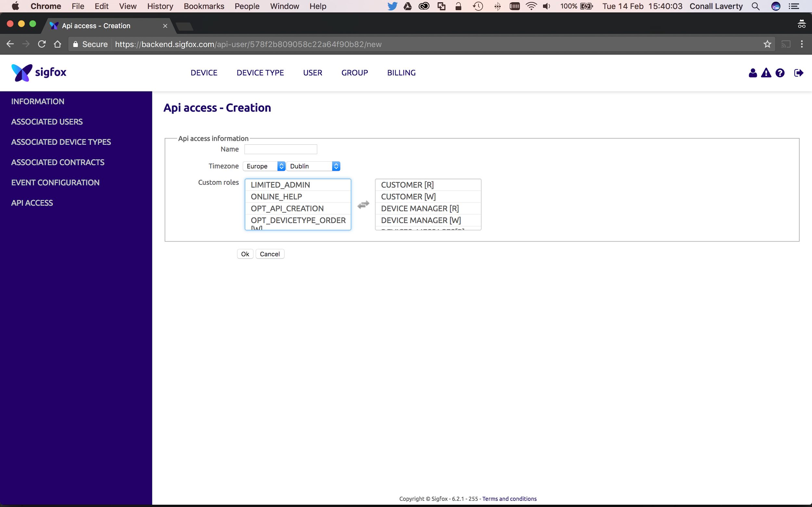This screenshot has width=812, height=507.
Task: Open the Notification Center icon
Action: click(793, 6)
